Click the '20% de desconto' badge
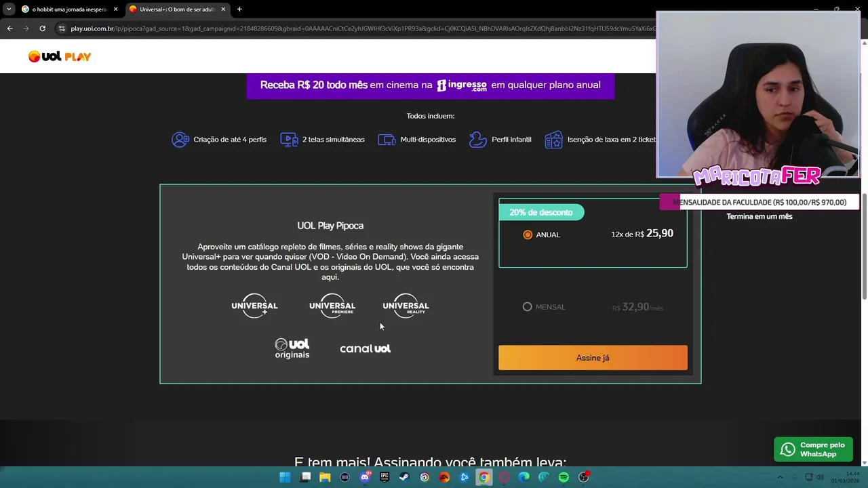The width and height of the screenshot is (868, 488). 541,212
